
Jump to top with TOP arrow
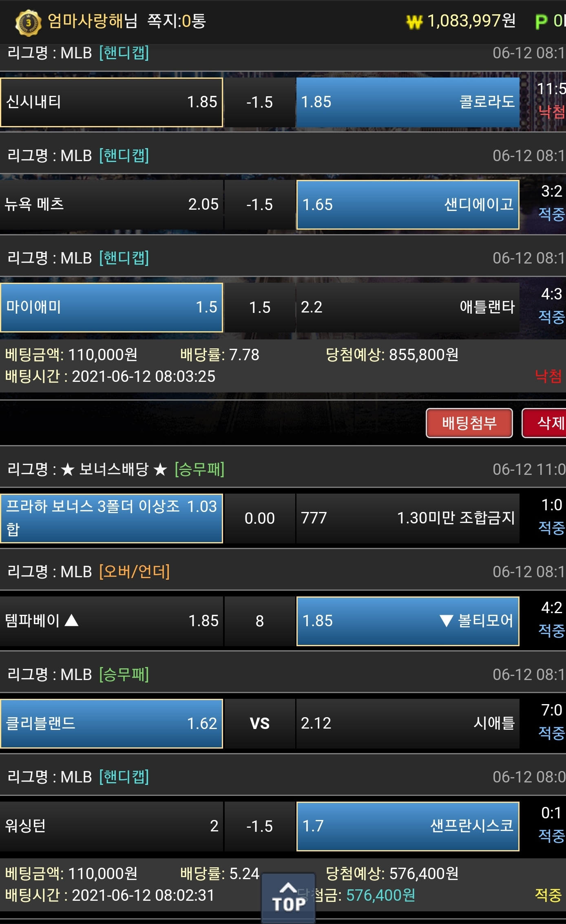(x=288, y=897)
